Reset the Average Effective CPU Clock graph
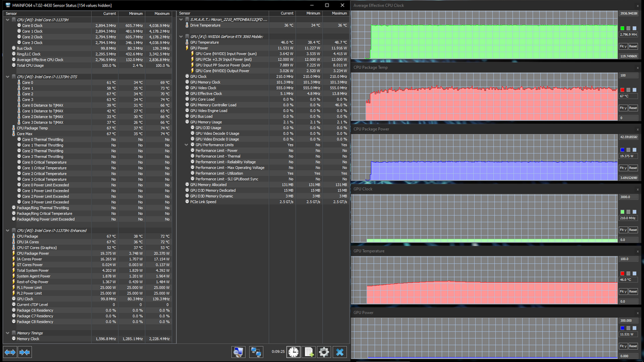 point(633,46)
